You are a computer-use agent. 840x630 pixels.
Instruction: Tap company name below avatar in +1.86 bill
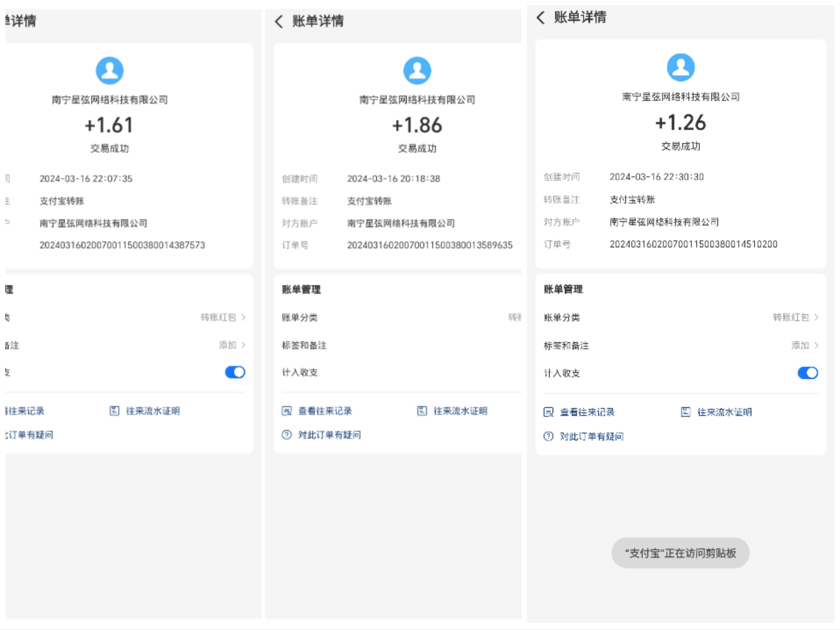(x=417, y=100)
